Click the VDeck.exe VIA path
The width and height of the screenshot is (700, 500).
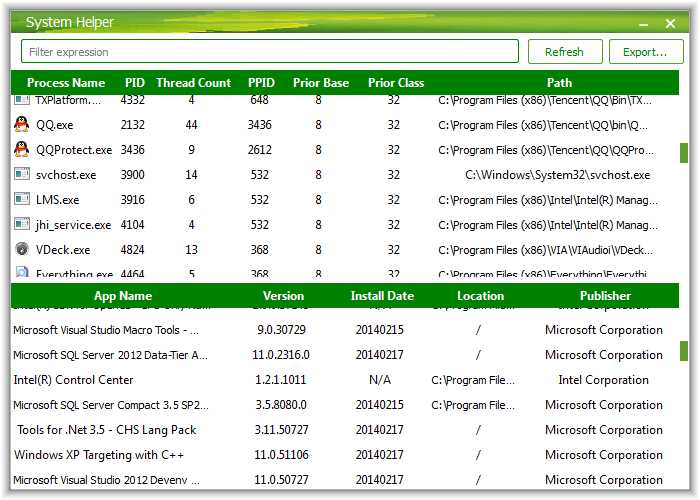[546, 250]
